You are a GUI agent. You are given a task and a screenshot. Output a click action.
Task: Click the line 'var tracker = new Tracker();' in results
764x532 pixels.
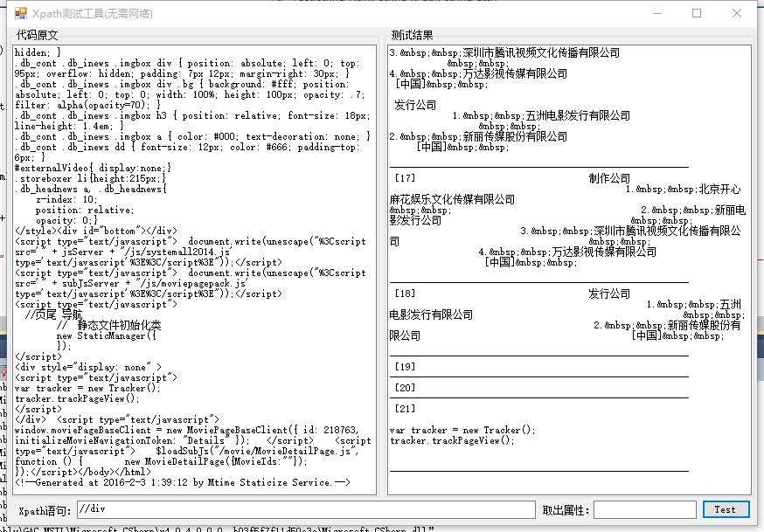462,430
